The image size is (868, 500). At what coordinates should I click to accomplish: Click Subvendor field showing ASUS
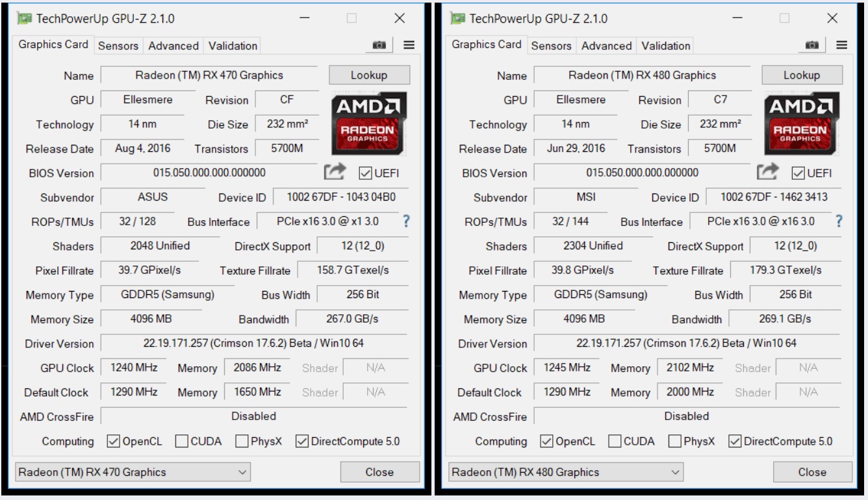[x=153, y=197]
